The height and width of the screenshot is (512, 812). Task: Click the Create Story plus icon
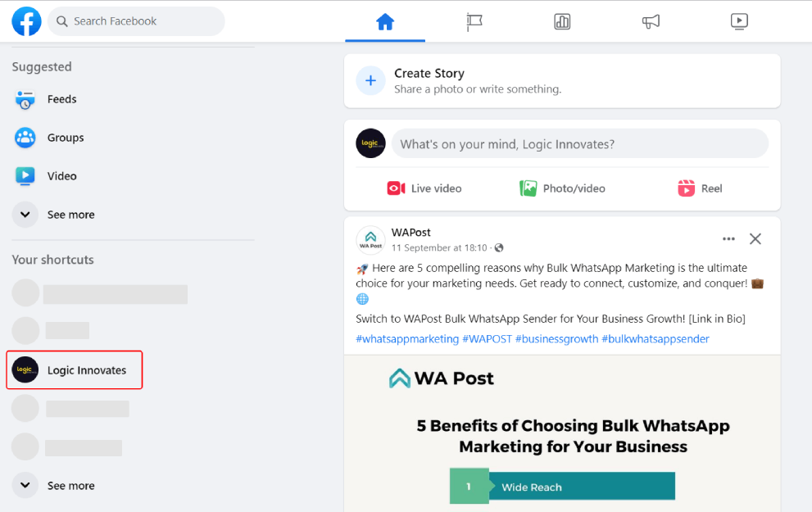[371, 81]
